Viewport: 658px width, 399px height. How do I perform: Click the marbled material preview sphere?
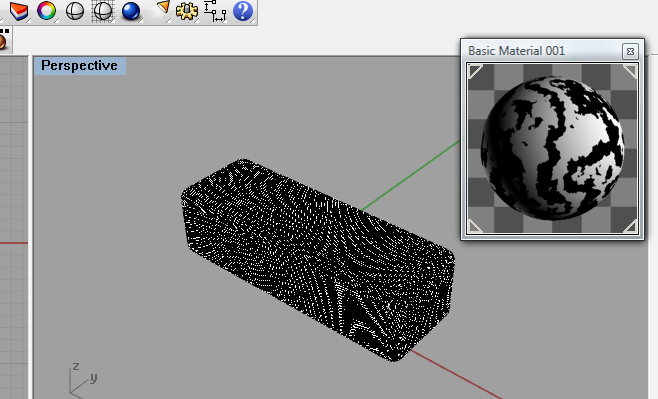point(552,148)
